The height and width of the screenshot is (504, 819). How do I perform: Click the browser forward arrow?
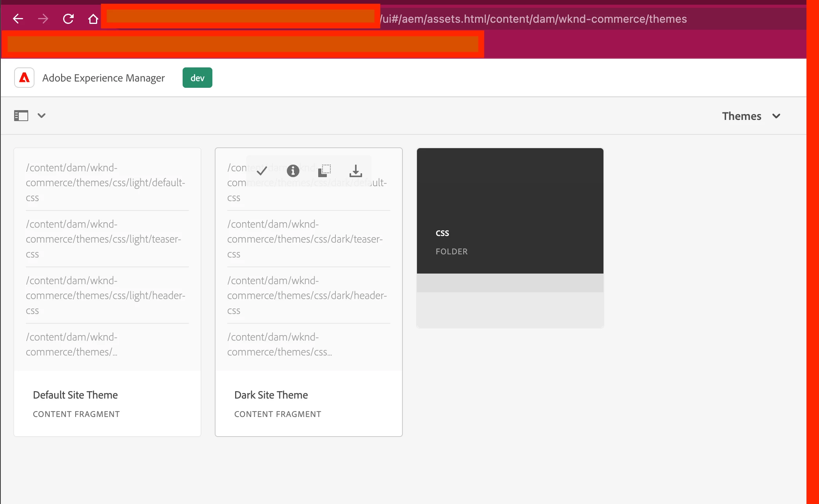pos(43,19)
